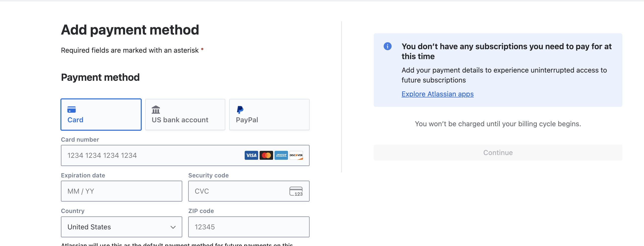Click the bank building icon
This screenshot has height=246, width=644.
(156, 110)
